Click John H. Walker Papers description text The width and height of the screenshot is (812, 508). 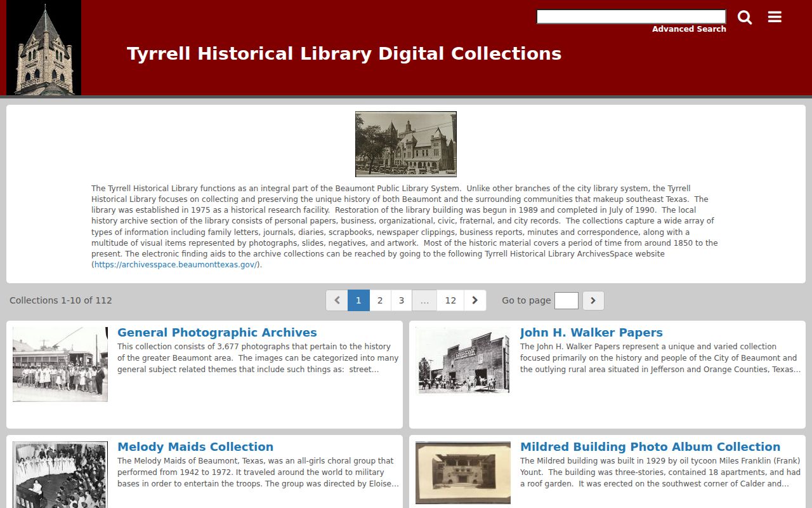(660, 358)
